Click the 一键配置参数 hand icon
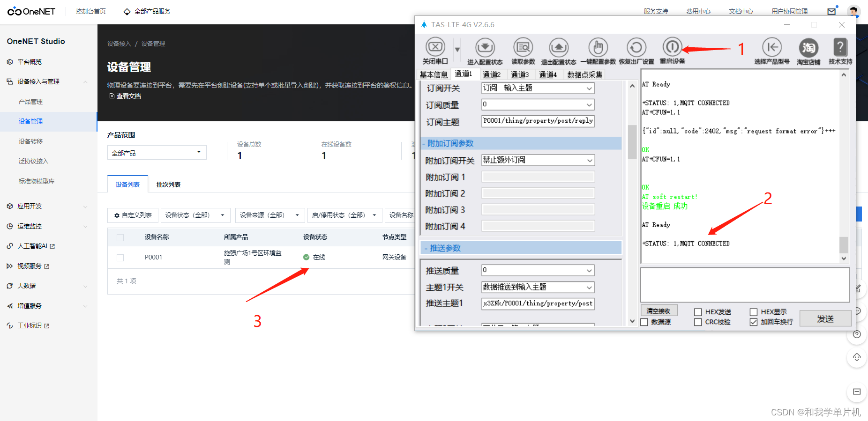Screen dimensions: 868x421 pyautogui.click(x=598, y=47)
